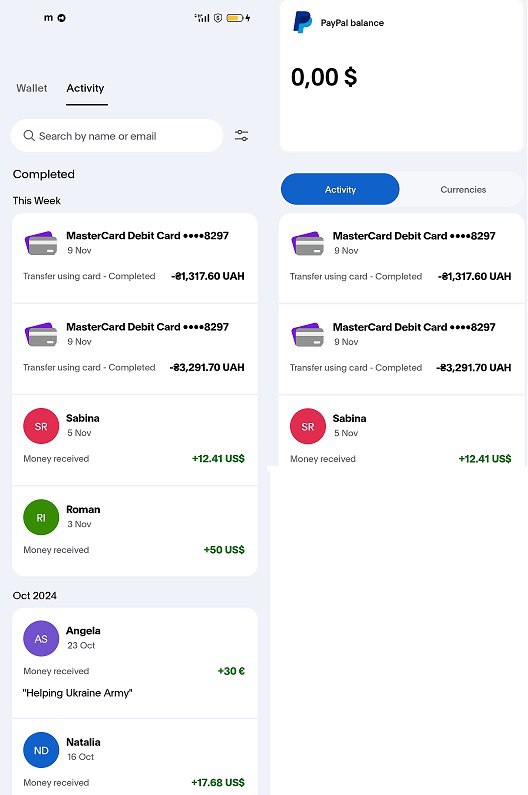The width and height of the screenshot is (528, 795).
Task: Open the PayPal balance 0,00 $ card
Action: [x=401, y=76]
